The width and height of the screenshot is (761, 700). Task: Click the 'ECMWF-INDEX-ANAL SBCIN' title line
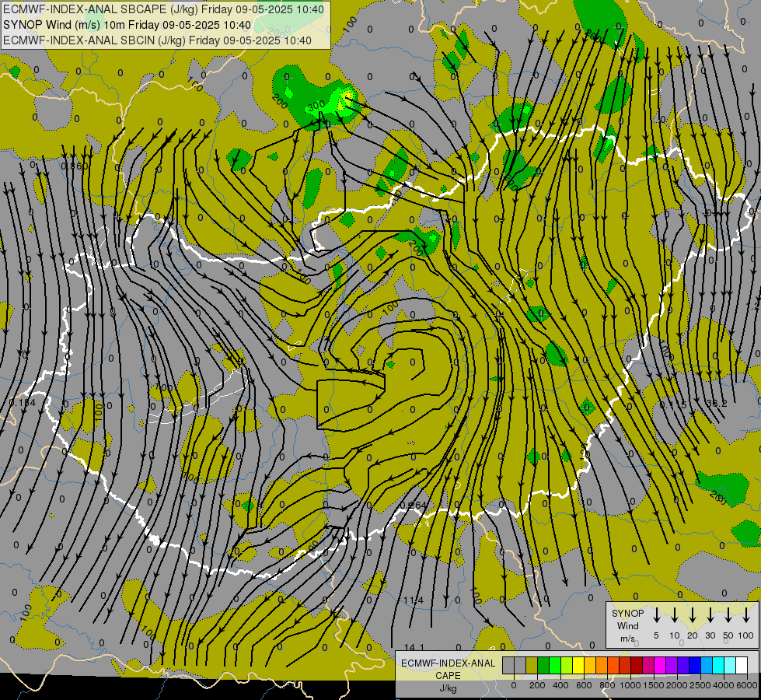pyautogui.click(x=157, y=40)
